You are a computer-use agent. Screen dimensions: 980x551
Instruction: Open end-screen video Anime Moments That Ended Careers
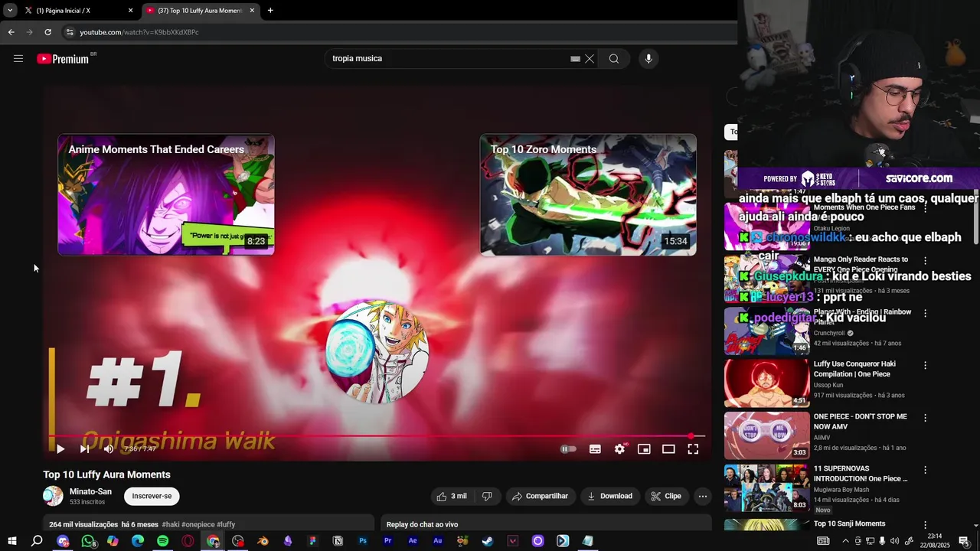166,195
